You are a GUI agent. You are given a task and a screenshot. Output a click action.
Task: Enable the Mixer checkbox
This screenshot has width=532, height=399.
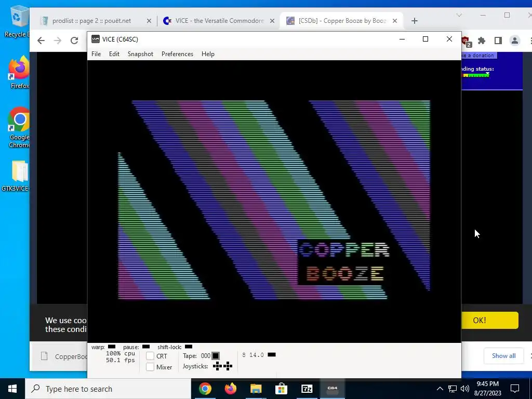(150, 367)
